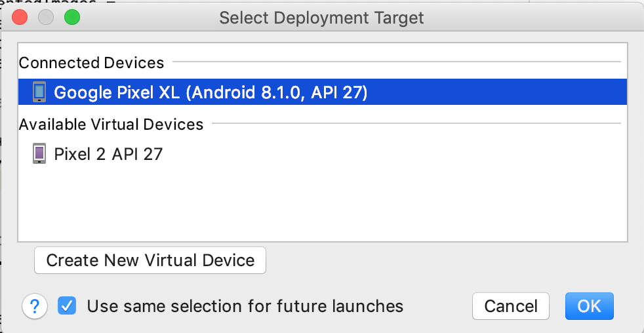This screenshot has width=644, height=333.
Task: Disable Use same selection for future launches
Action: coord(68,305)
